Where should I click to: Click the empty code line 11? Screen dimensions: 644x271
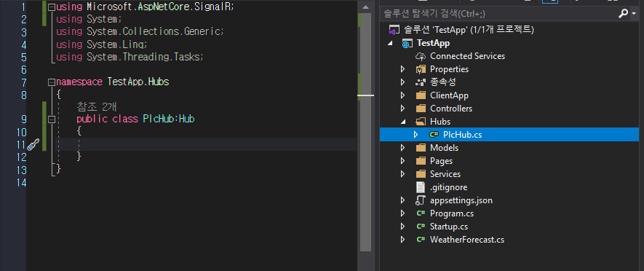pyautogui.click(x=205, y=145)
